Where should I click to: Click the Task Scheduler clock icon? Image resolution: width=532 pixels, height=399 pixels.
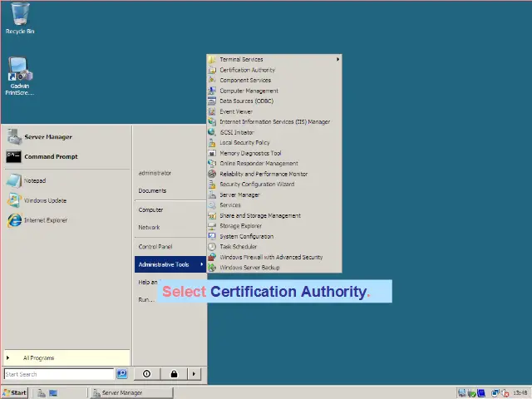[x=212, y=246]
